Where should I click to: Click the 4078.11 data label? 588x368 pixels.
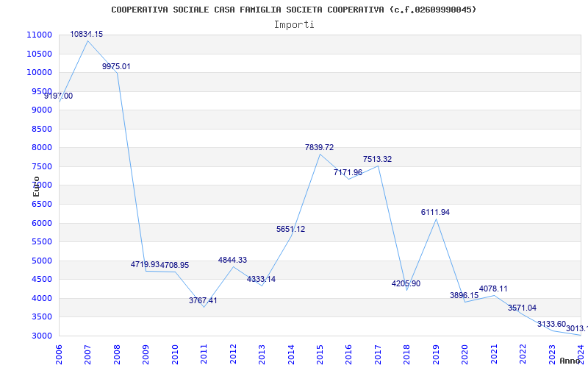pos(493,289)
